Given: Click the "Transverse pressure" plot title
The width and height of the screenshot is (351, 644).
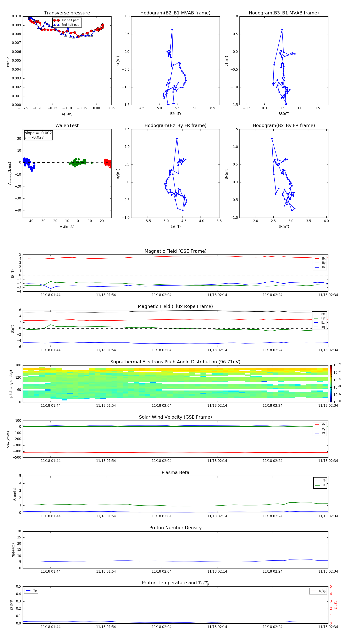Looking at the screenshot, I should pyautogui.click(x=67, y=13).
